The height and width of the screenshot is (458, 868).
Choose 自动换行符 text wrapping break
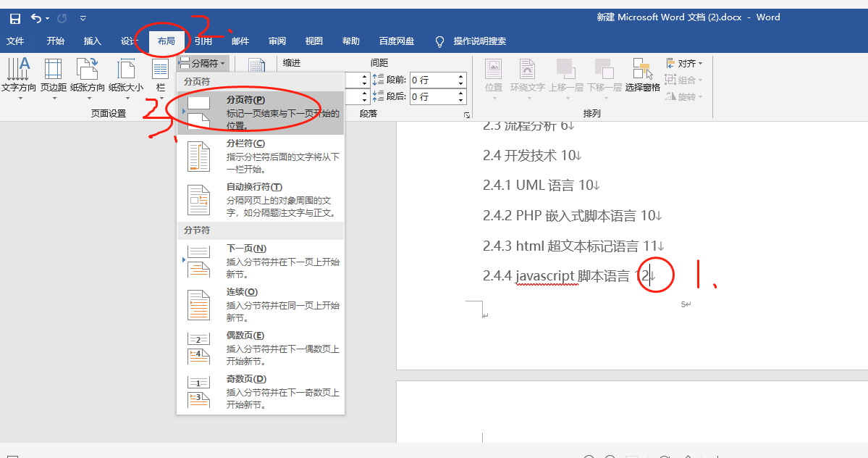(261, 200)
